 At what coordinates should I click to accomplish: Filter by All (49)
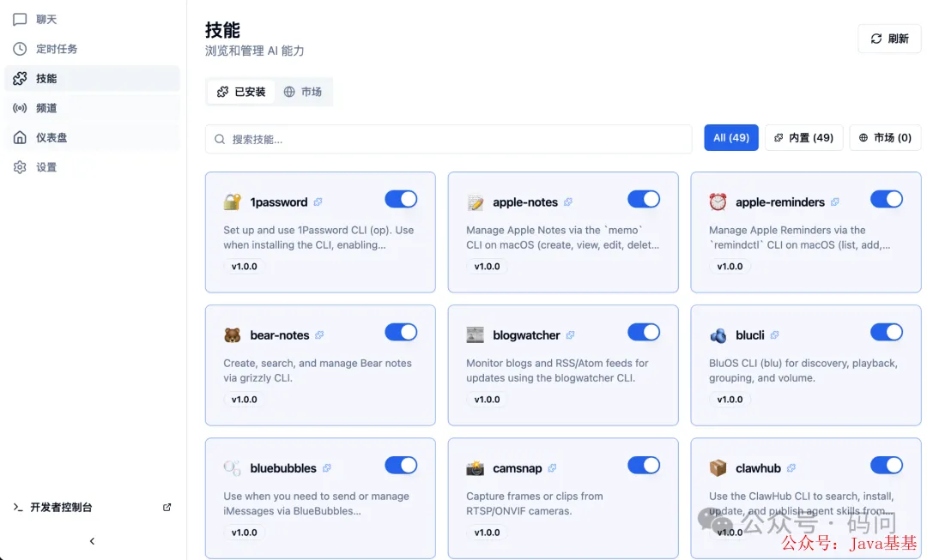[730, 137]
